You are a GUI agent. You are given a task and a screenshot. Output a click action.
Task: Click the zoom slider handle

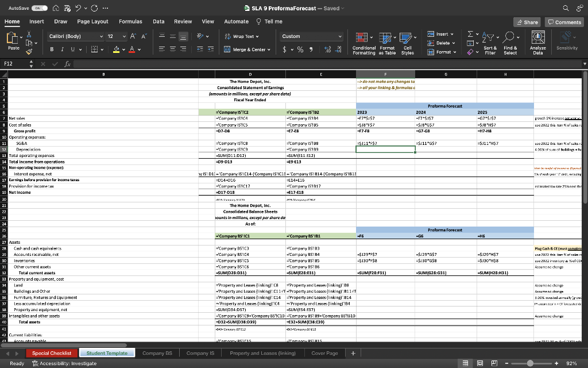click(x=530, y=363)
